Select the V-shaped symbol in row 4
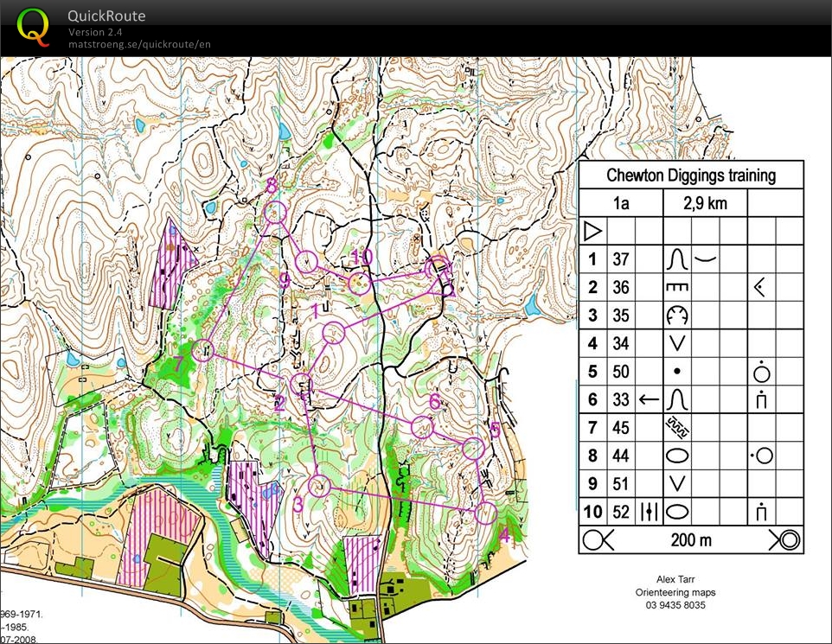This screenshot has width=832, height=644. (676, 343)
